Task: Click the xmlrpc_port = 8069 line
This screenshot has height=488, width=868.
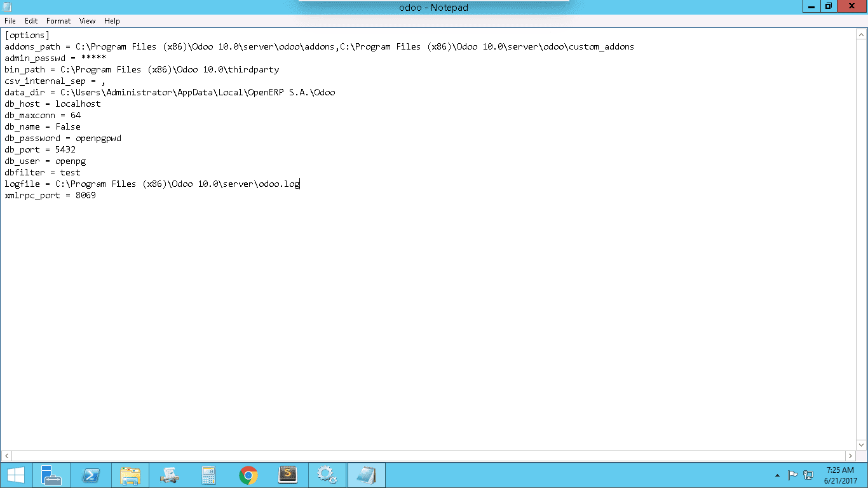Action: [50, 196]
